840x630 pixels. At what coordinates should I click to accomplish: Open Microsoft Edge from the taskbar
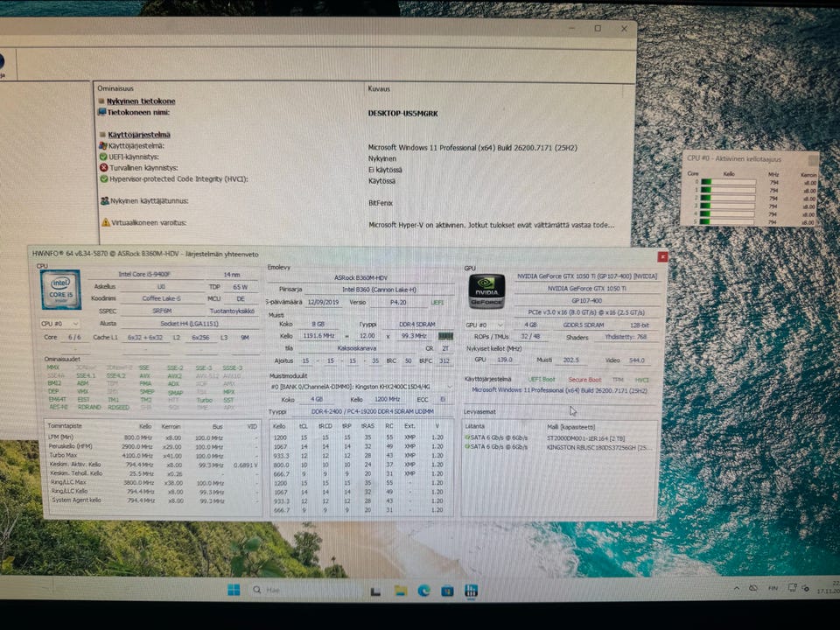coord(423,591)
